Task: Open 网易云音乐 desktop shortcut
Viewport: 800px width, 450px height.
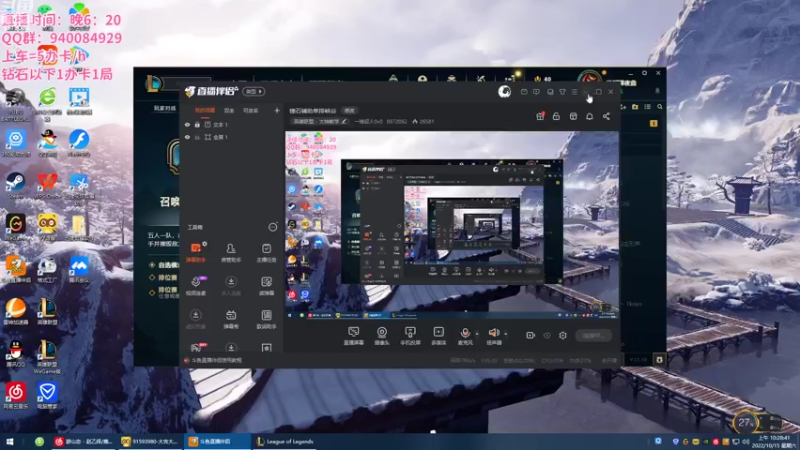Action: point(15,396)
